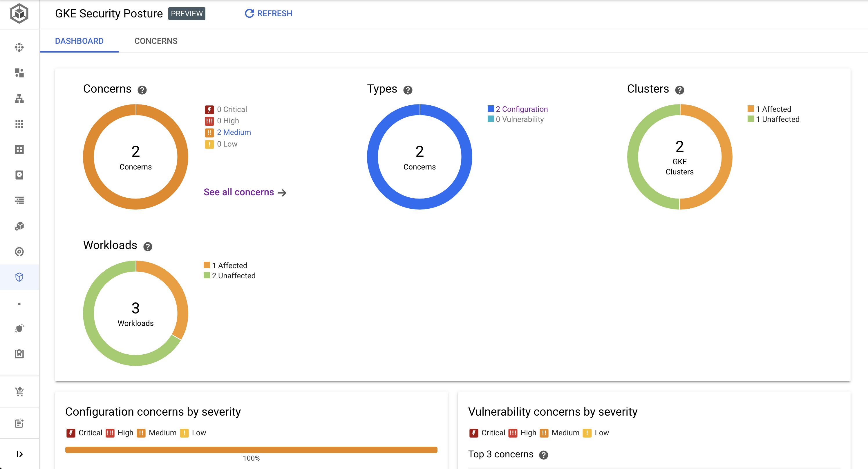Open the Storage disk sidebar icon
The height and width of the screenshot is (469, 868).
pyautogui.click(x=19, y=175)
